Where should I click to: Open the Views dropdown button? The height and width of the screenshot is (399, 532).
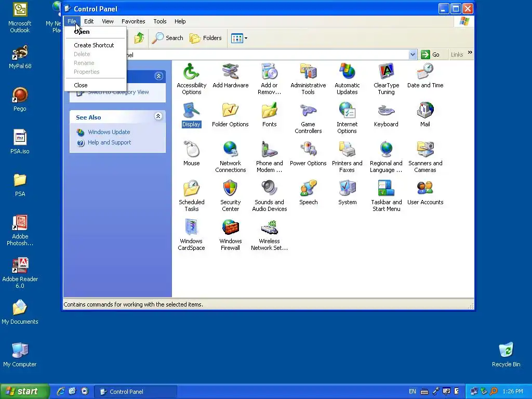tap(239, 38)
